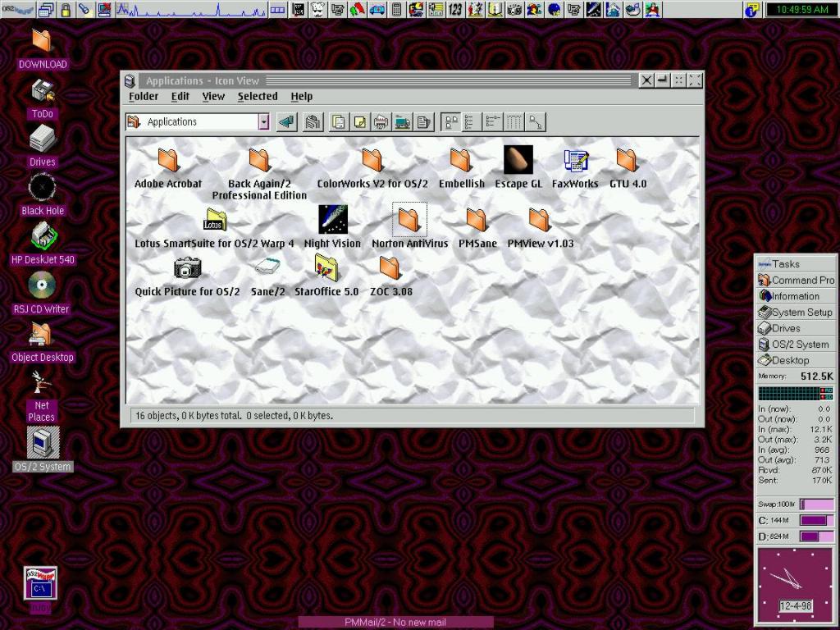The width and height of the screenshot is (840, 630).
Task: Open Drives from the side panel
Action: coord(796,328)
